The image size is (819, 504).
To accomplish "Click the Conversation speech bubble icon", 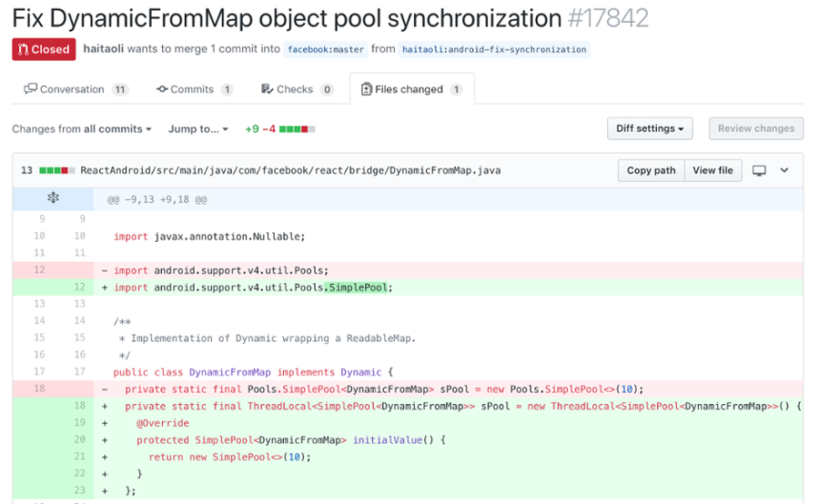I will pyautogui.click(x=31, y=89).
